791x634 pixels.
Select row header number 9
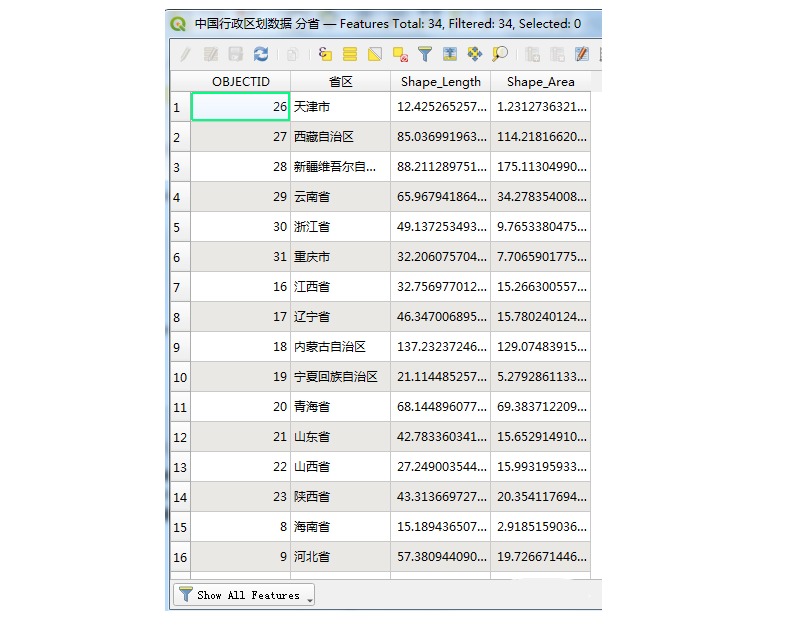[180, 347]
